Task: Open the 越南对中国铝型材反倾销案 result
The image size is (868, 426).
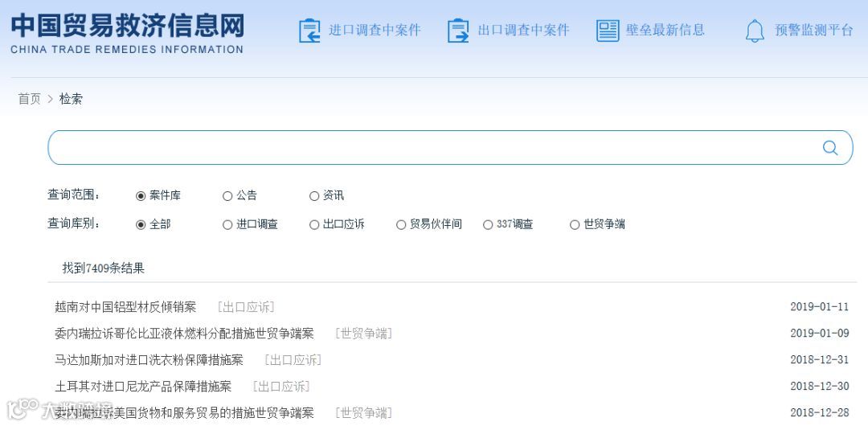Action: (x=125, y=307)
